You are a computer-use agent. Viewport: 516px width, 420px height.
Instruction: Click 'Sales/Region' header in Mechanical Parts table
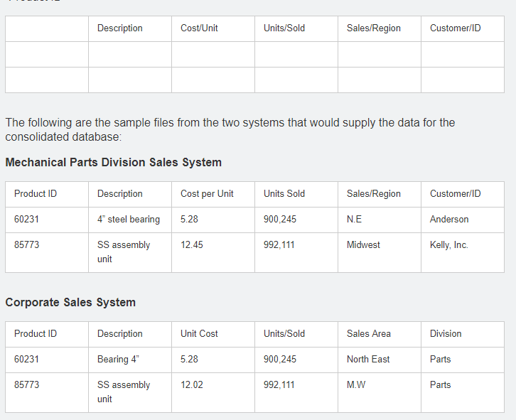pyautogui.click(x=374, y=194)
